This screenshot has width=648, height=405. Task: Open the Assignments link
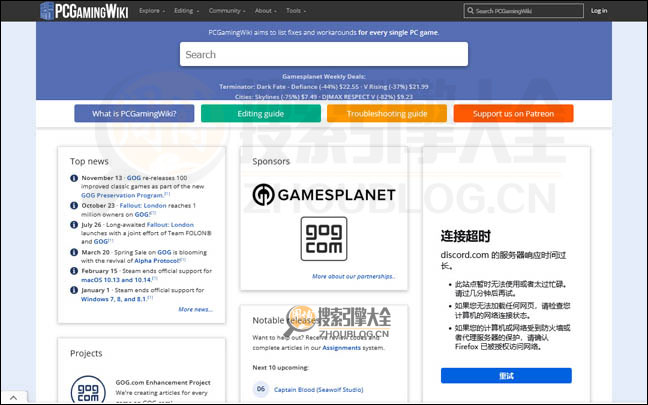341,348
